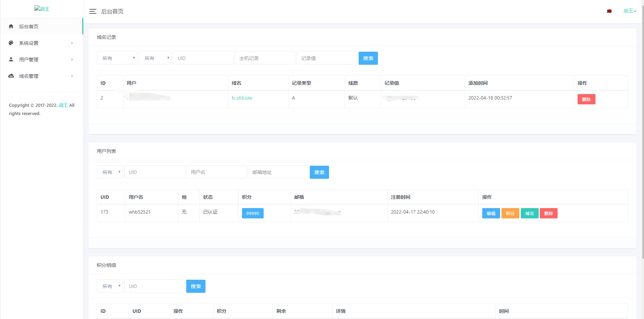Open the 用户管理 menu item

tap(42, 59)
